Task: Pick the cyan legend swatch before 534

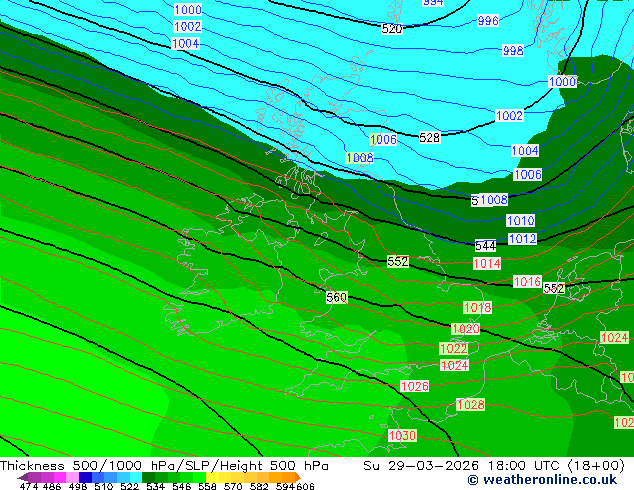Action: (136, 477)
